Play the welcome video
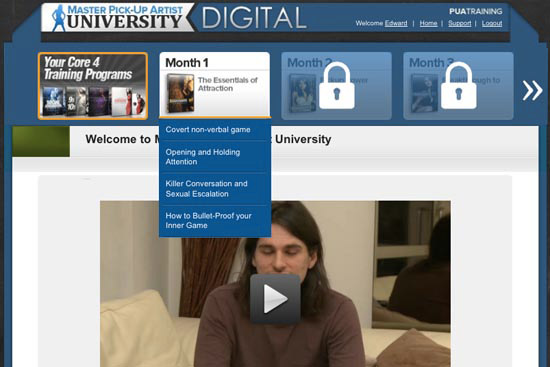The height and width of the screenshot is (367, 550). [275, 299]
